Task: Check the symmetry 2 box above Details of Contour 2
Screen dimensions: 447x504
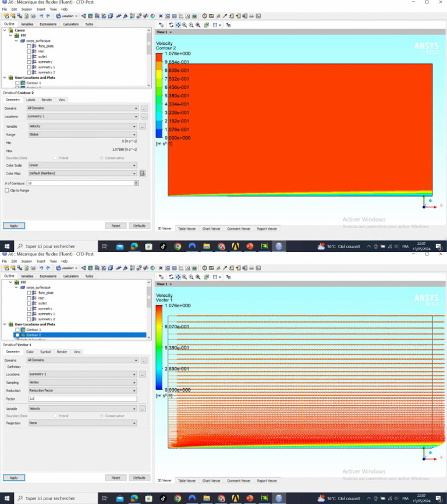Action: (x=29, y=72)
